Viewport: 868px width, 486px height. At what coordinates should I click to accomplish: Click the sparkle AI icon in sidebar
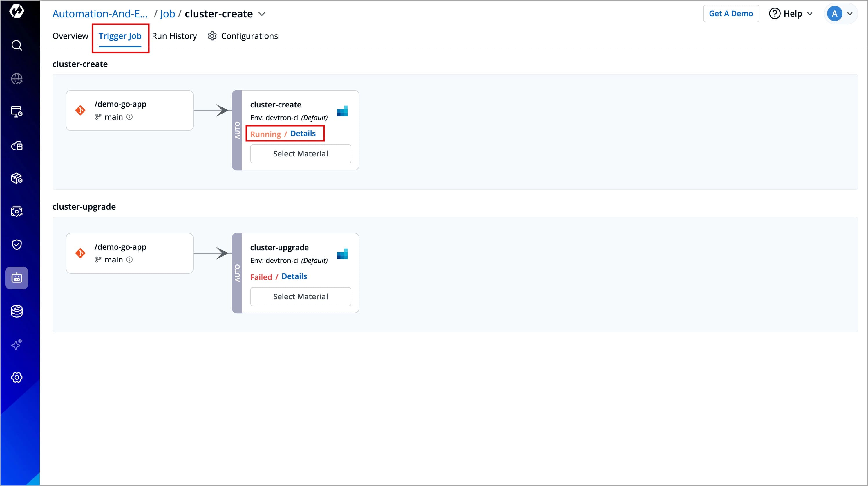click(17, 344)
